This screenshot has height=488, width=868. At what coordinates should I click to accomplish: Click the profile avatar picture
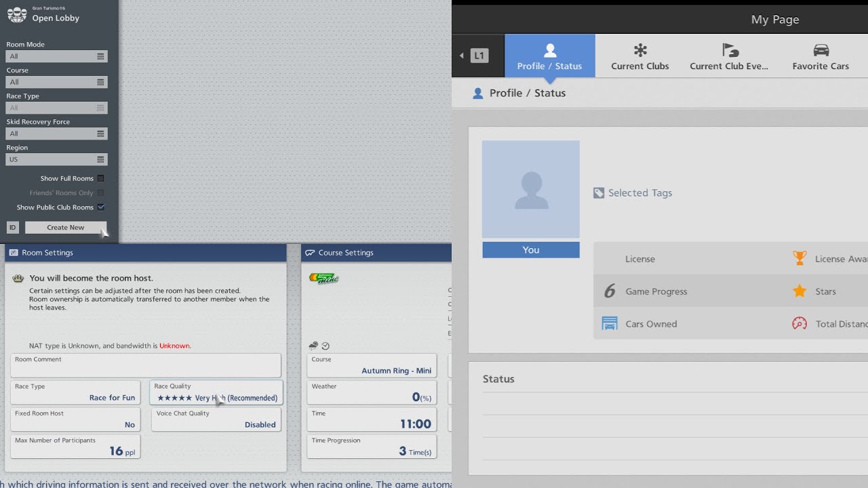[x=531, y=189]
